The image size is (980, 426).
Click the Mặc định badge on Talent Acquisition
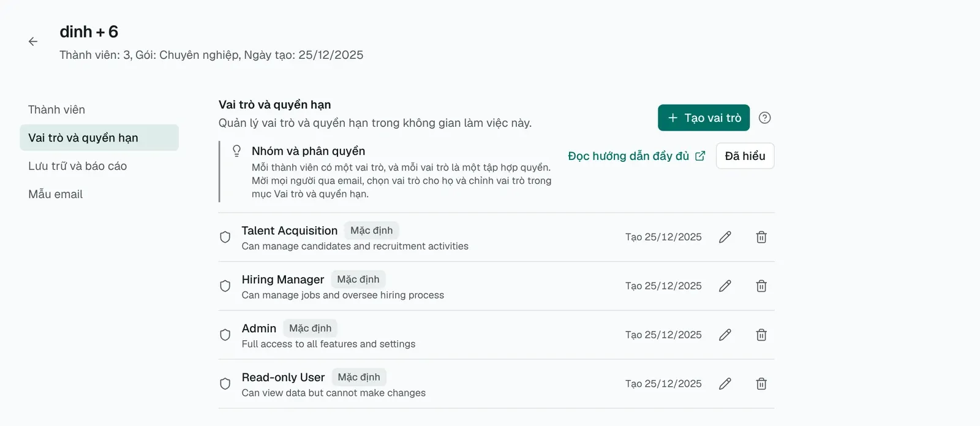(x=372, y=230)
